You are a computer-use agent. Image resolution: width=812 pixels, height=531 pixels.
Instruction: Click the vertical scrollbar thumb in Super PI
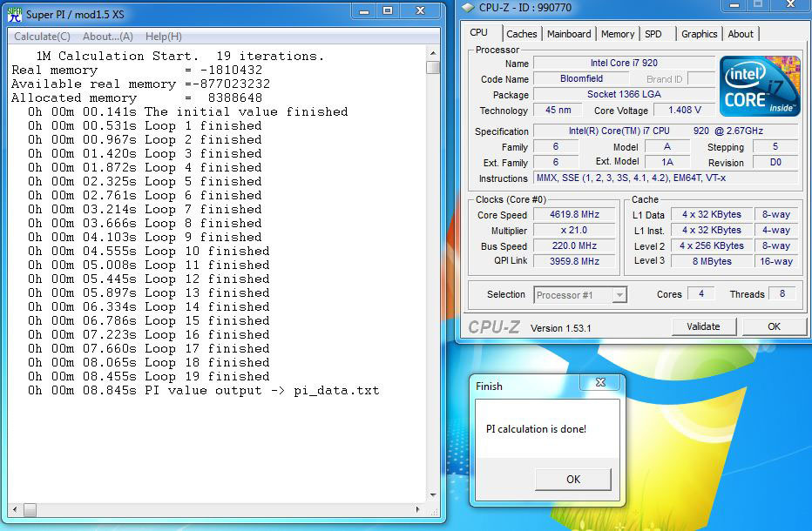click(x=433, y=67)
